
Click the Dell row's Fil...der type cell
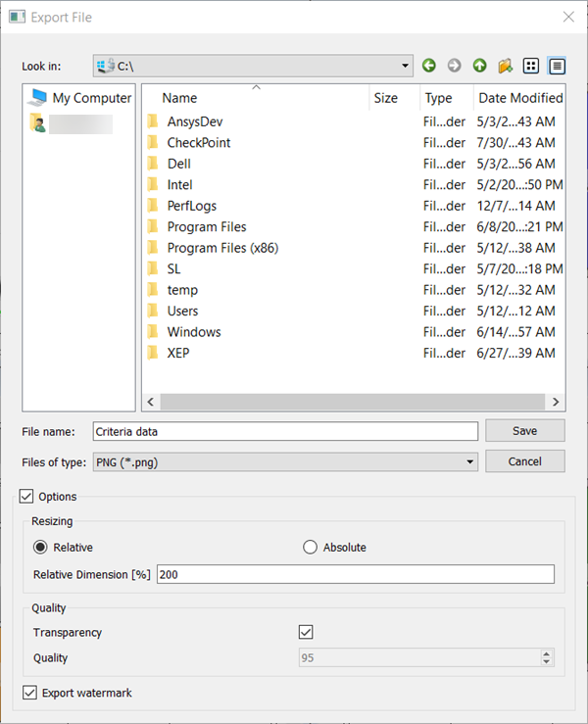pos(444,164)
